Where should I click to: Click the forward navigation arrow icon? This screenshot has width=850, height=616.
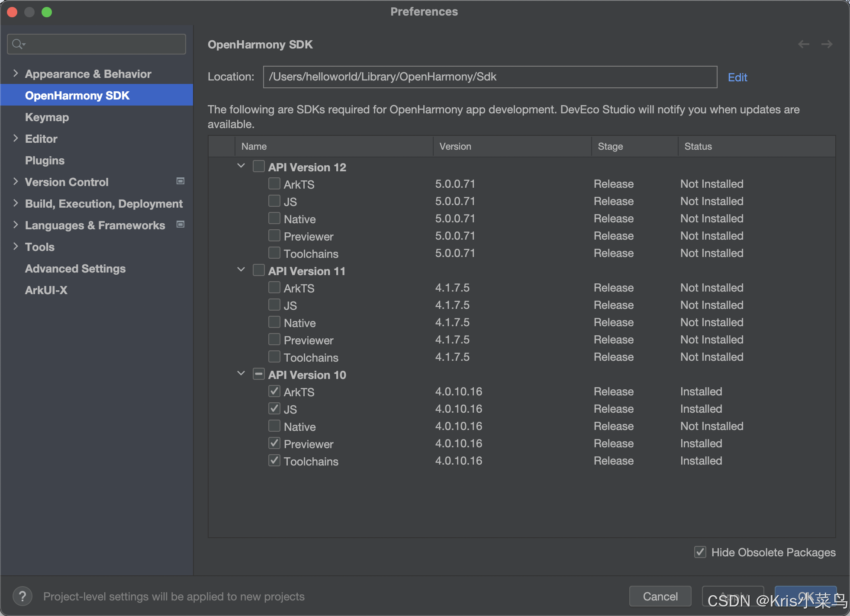point(827,44)
